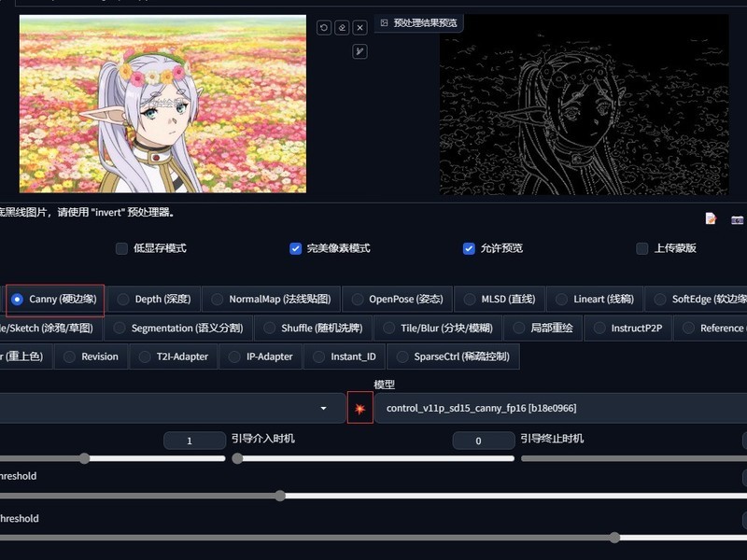Viewport: 747px width, 560px height.
Task: Click the 引导介入时机 label
Action: [263, 439]
